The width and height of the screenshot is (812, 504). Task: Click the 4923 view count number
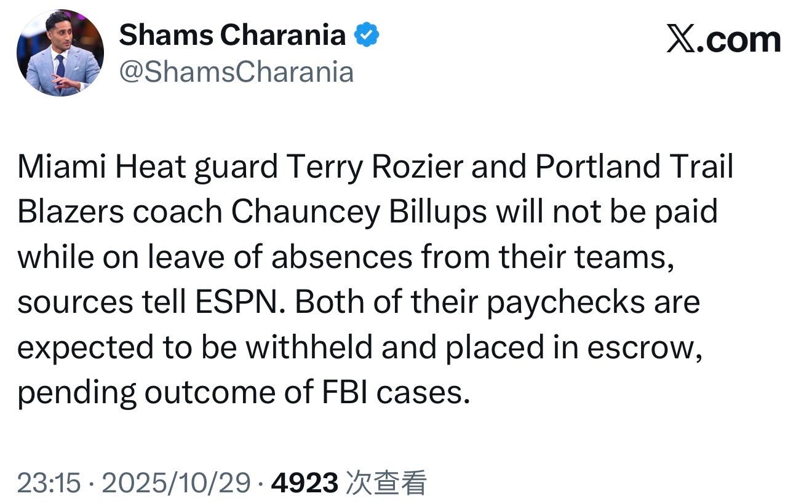(x=304, y=483)
